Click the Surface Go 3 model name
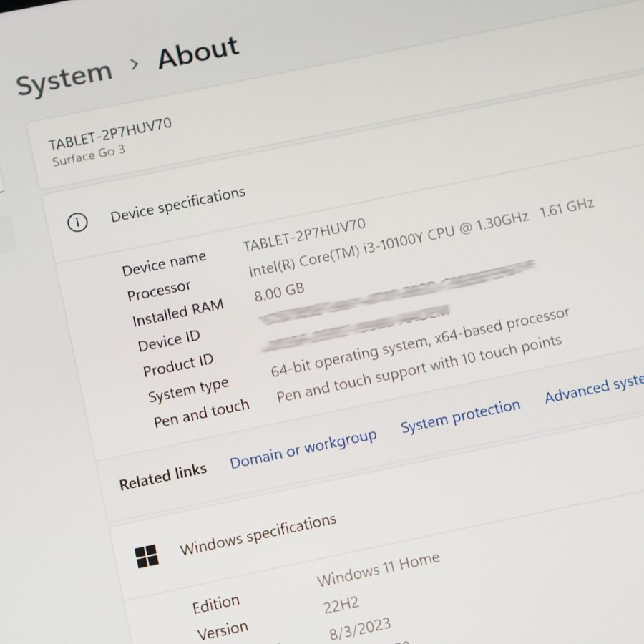The image size is (644, 644). (88, 156)
